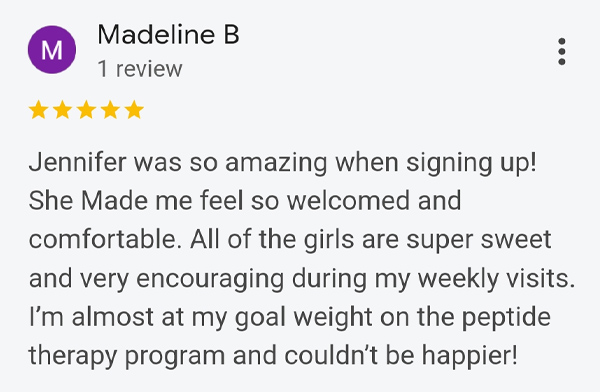Click the fourth yellow rating star
Image resolution: width=600 pixels, height=392 pixels.
[110, 110]
